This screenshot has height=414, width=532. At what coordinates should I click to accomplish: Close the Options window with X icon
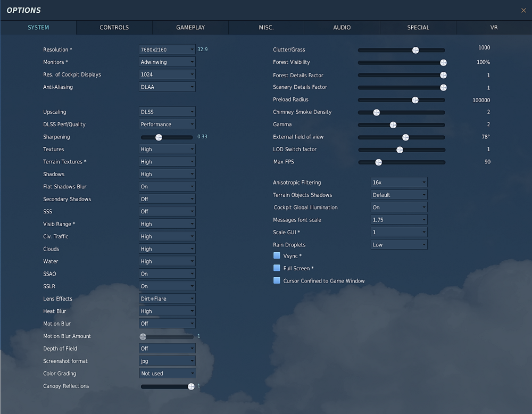point(523,11)
